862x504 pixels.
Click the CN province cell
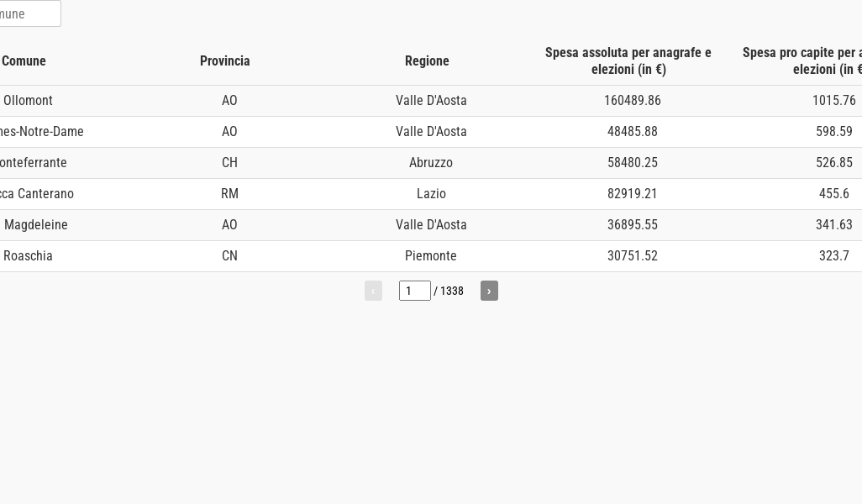(x=229, y=256)
